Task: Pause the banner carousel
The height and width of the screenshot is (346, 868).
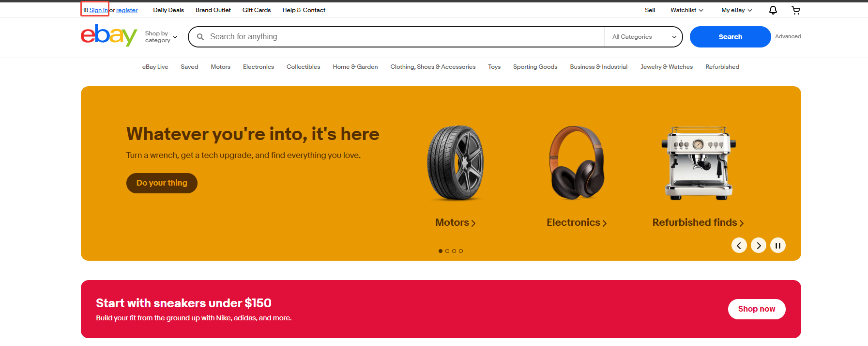Action: point(777,246)
